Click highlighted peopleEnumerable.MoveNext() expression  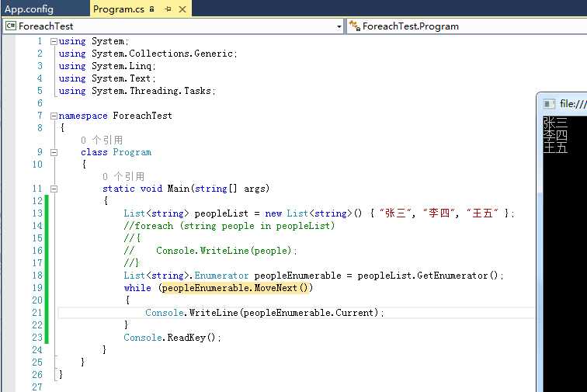235,288
